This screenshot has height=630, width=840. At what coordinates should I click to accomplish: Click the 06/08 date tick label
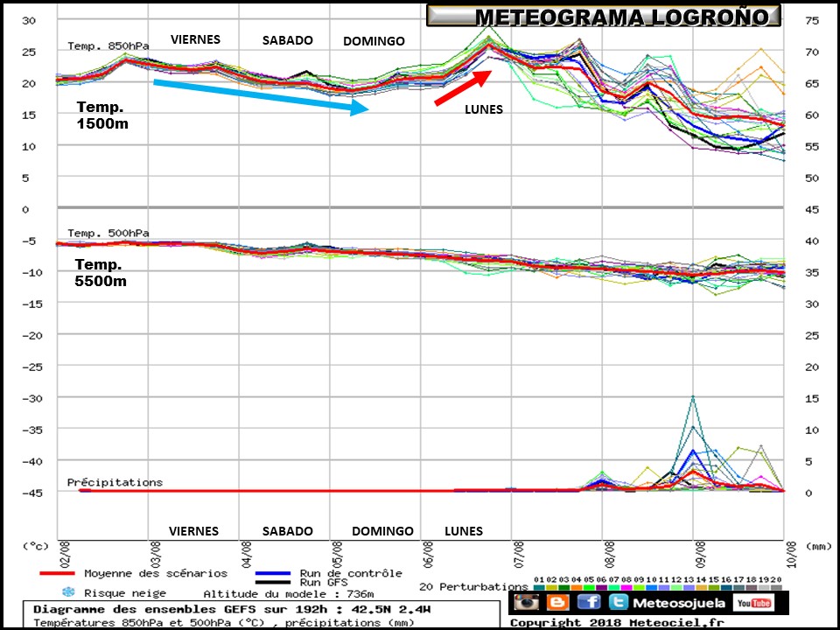429,555
